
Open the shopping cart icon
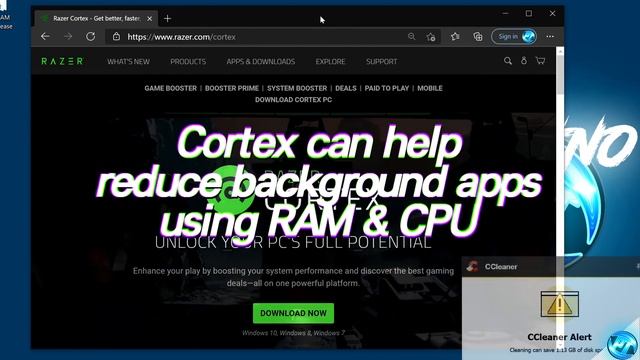[540, 60]
